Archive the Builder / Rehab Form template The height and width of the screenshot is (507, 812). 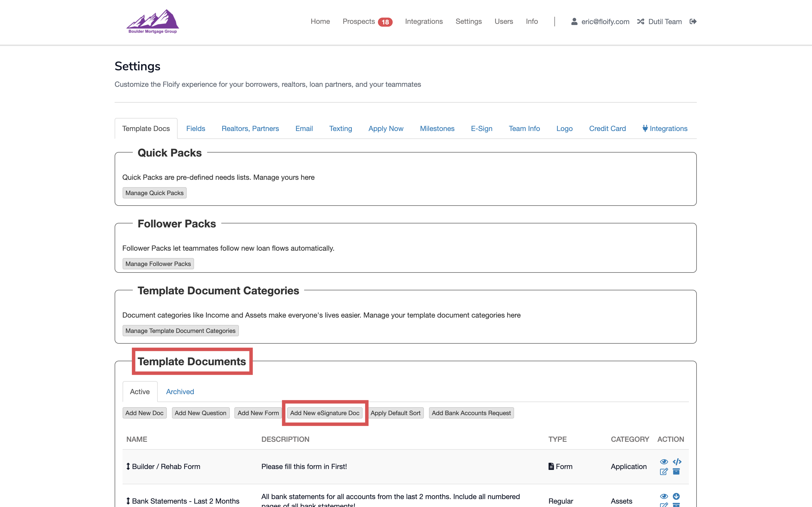click(x=676, y=472)
